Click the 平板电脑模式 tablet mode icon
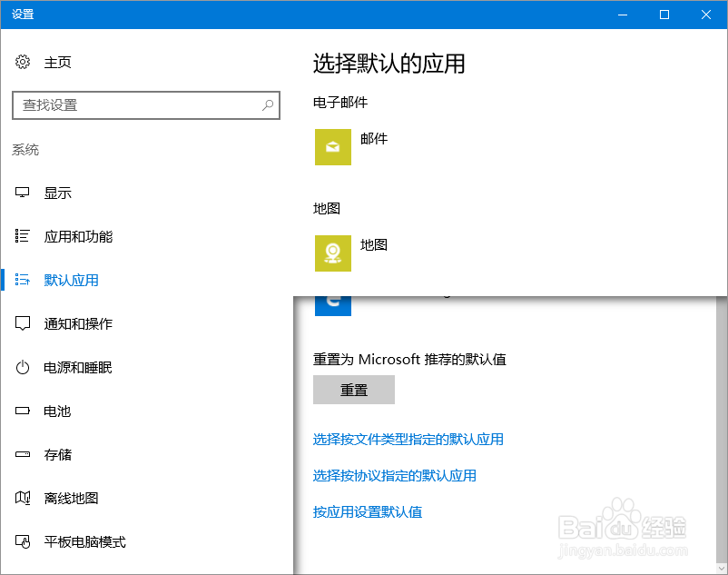This screenshot has width=728, height=575. pos(22,541)
